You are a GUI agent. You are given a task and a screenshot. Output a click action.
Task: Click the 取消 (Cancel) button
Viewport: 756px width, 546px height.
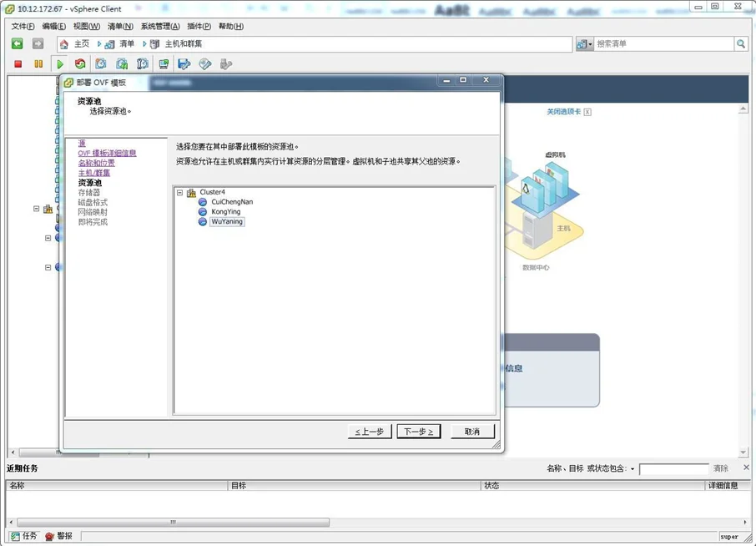[472, 432]
